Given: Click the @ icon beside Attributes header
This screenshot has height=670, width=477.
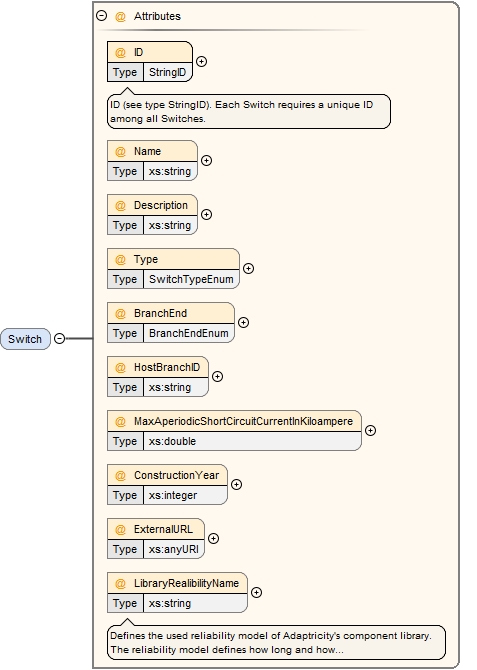Looking at the screenshot, I should tap(121, 16).
